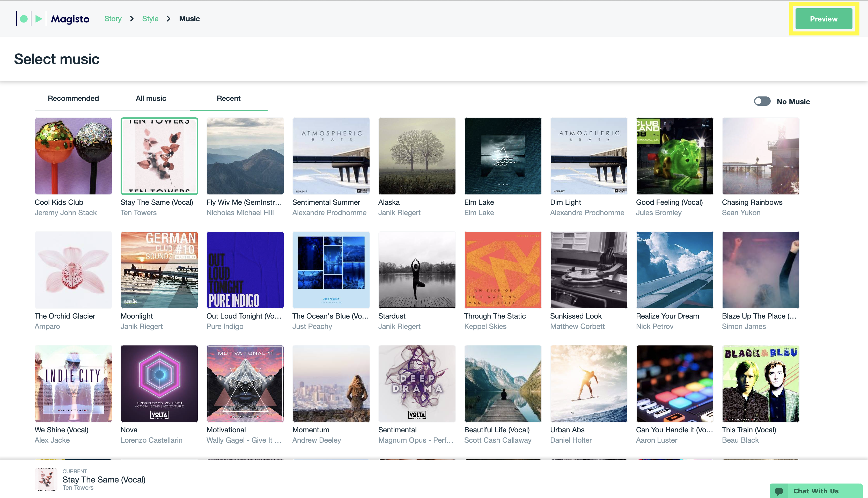Image resolution: width=868 pixels, height=498 pixels.
Task: Click the Chat With Us button
Action: pos(816,491)
